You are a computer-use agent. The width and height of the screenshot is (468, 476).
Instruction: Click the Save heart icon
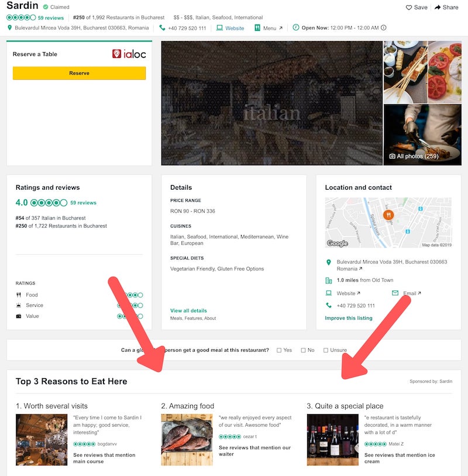[409, 7]
